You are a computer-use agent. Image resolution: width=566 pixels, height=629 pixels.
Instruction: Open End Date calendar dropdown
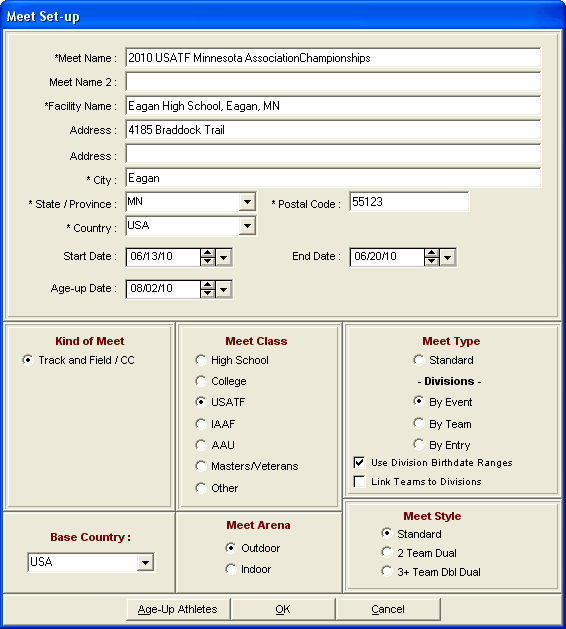pos(448,257)
